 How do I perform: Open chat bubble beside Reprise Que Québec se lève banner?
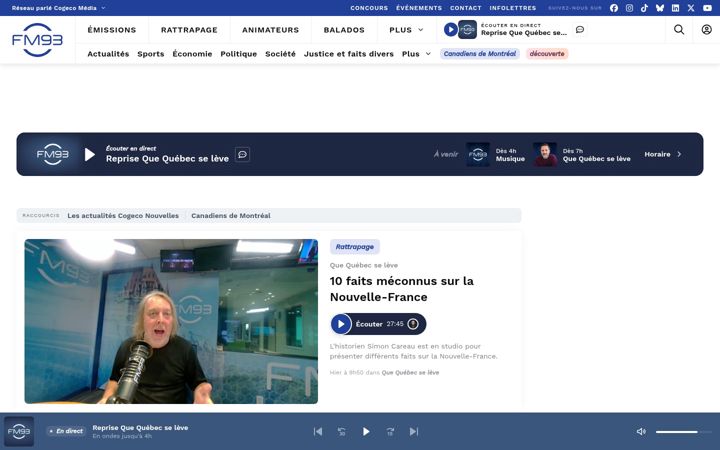tap(242, 154)
